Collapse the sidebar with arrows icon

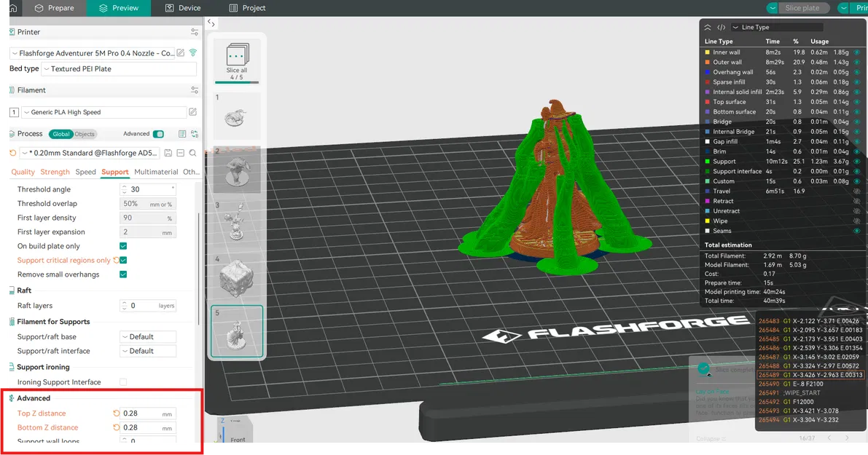(211, 23)
